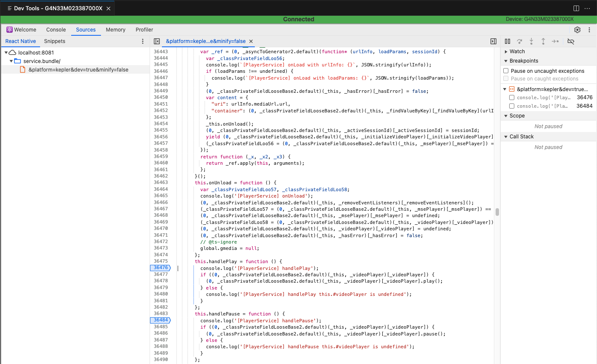The width and height of the screenshot is (597, 364).
Task: Click the Snippets pane label
Action: point(55,41)
